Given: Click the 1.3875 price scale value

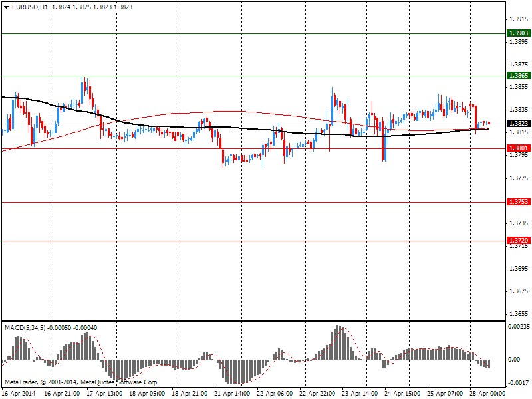Looking at the screenshot, I should click(519, 65).
